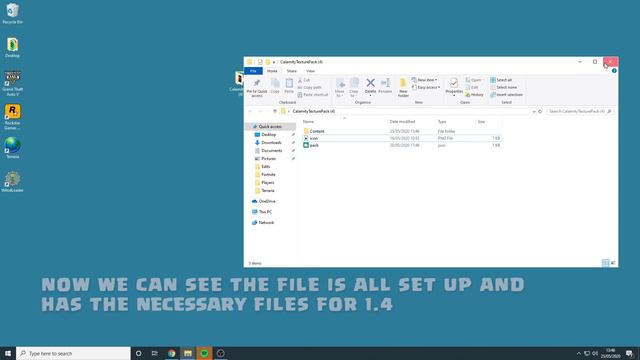Click Paste shortcut in Clipboard group
The width and height of the screenshot is (640, 360).
313,95
